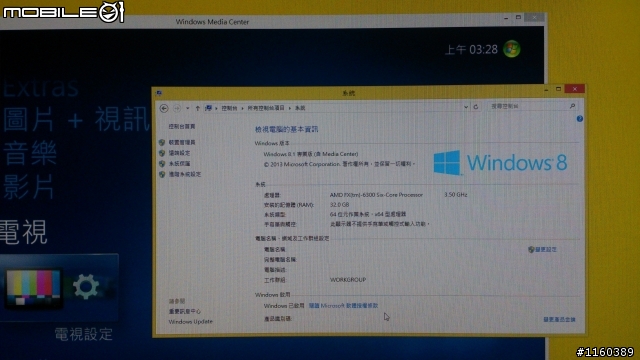Viewport: 640px width, 360px height.
Task: Expand the address bar history dropdown
Action: (x=466, y=107)
